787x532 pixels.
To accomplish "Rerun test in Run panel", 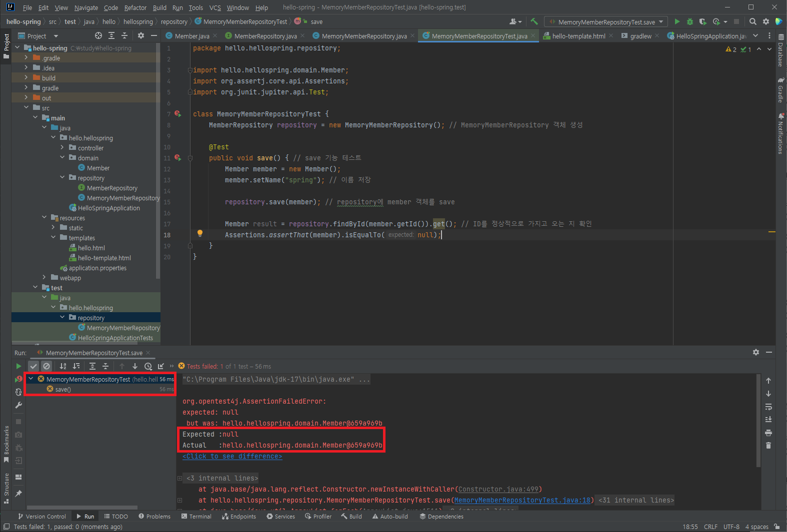I will tap(18, 366).
